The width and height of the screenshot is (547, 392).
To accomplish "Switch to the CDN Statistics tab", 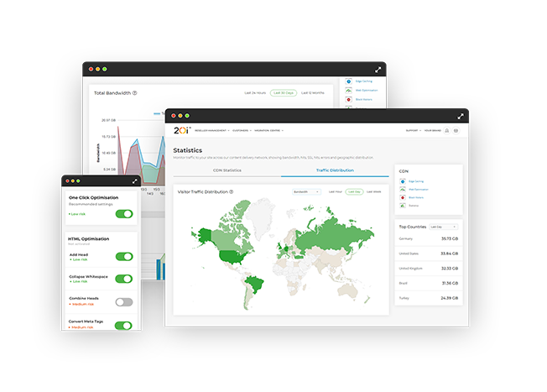I will coord(227,170).
